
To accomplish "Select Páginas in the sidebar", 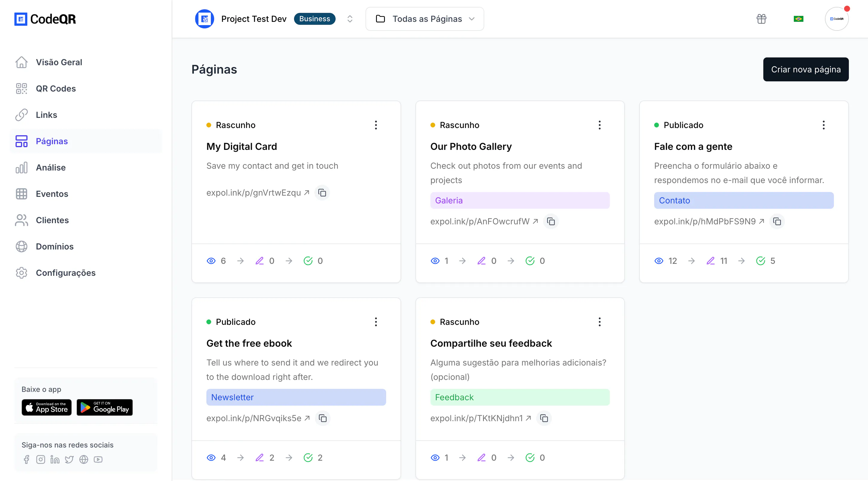I will click(86, 141).
